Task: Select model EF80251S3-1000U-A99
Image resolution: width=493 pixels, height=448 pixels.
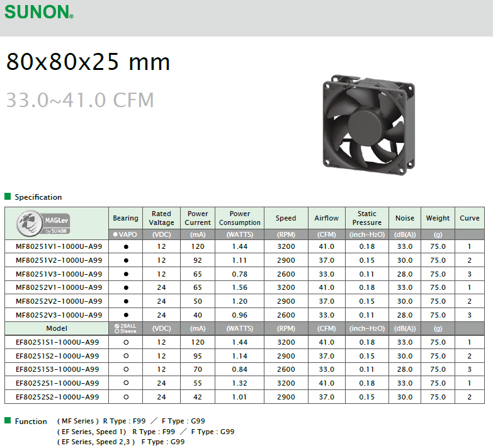Action: [57, 369]
